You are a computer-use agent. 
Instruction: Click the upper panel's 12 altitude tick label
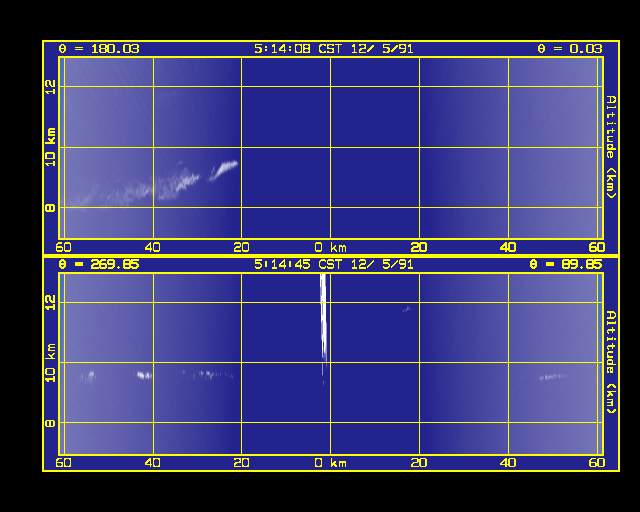[50, 87]
